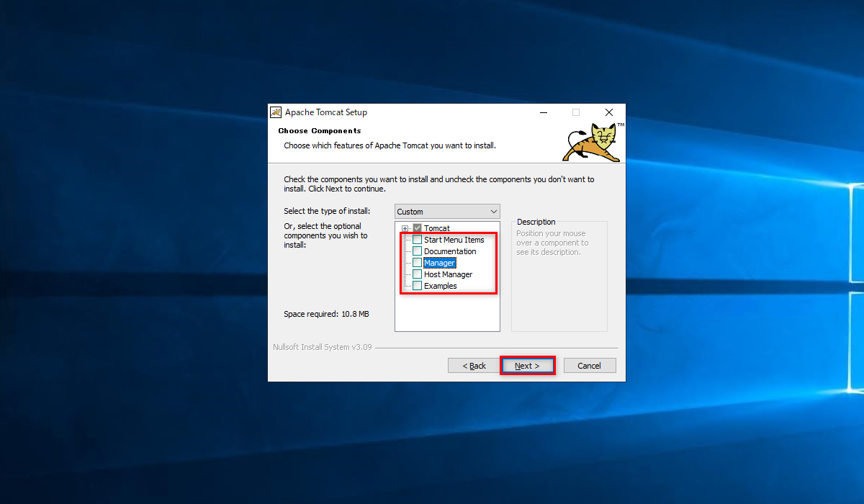864x504 pixels.
Task: Go back with the Back button
Action: [x=474, y=366]
